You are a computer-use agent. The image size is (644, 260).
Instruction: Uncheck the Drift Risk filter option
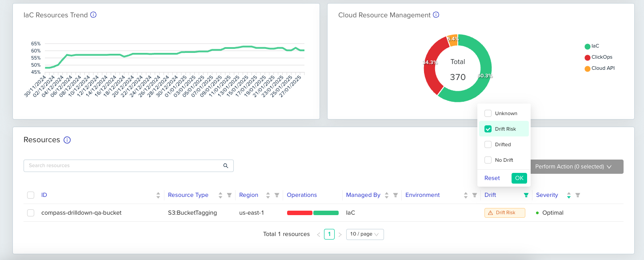click(488, 129)
